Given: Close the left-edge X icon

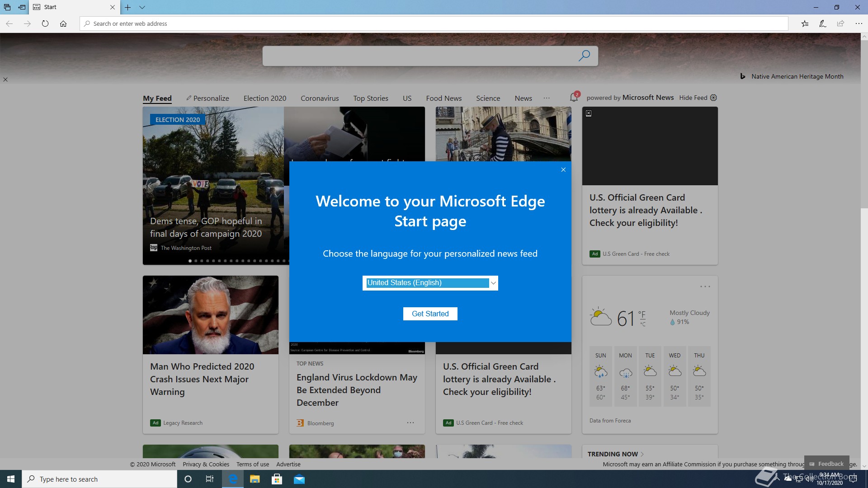Looking at the screenshot, I should point(5,80).
